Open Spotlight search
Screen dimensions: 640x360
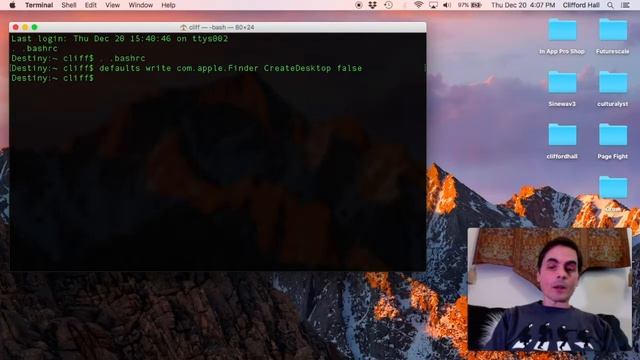[610, 5]
